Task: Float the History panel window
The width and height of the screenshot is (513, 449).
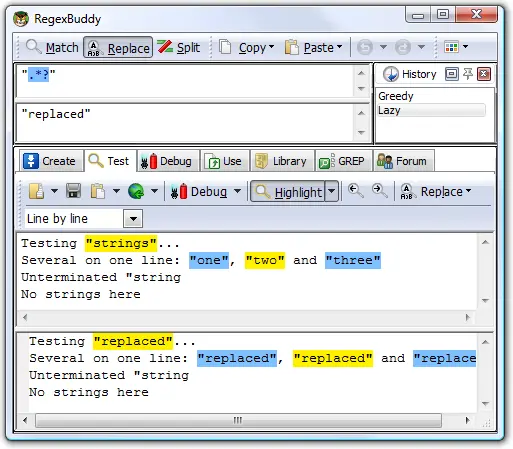Action: click(x=451, y=74)
